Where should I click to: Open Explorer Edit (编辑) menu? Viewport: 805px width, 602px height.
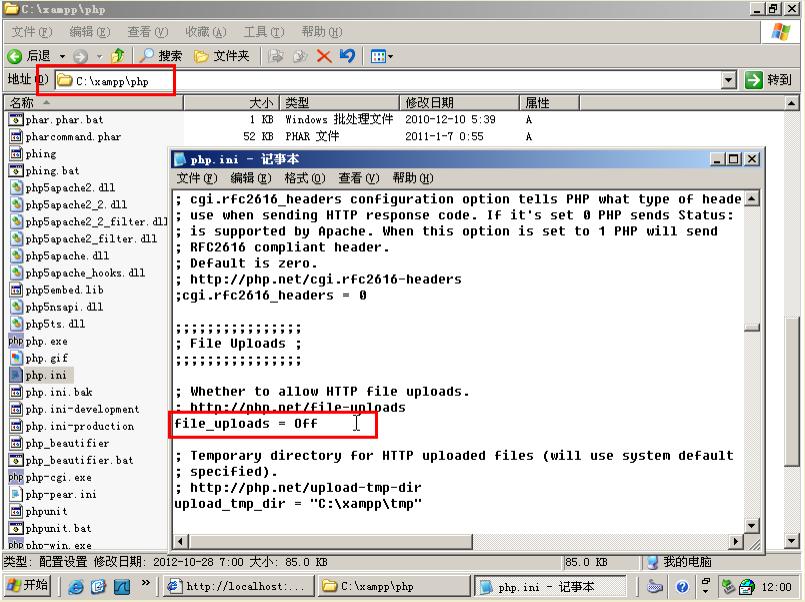point(90,32)
